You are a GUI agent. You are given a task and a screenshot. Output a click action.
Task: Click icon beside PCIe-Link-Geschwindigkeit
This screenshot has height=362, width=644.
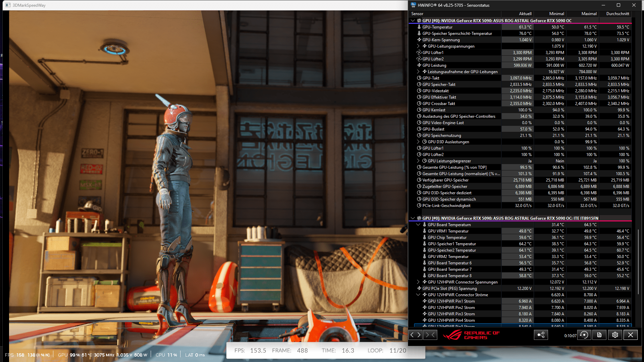[419, 205]
